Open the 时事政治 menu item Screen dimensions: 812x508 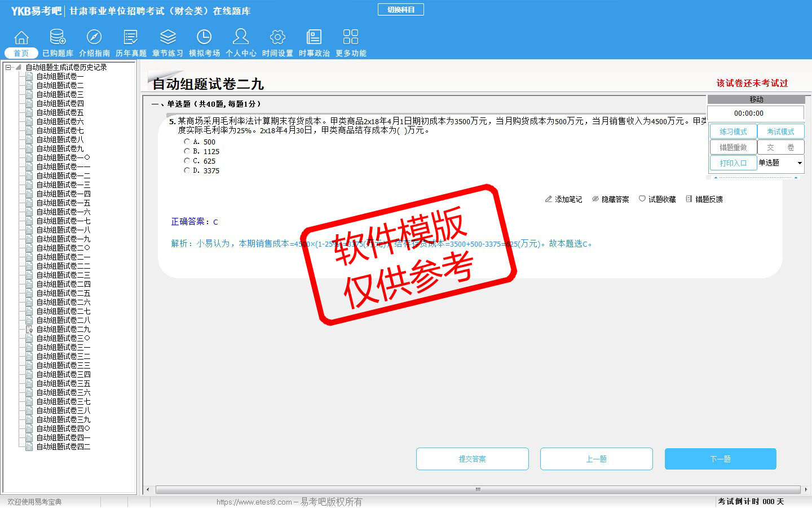[x=314, y=43]
